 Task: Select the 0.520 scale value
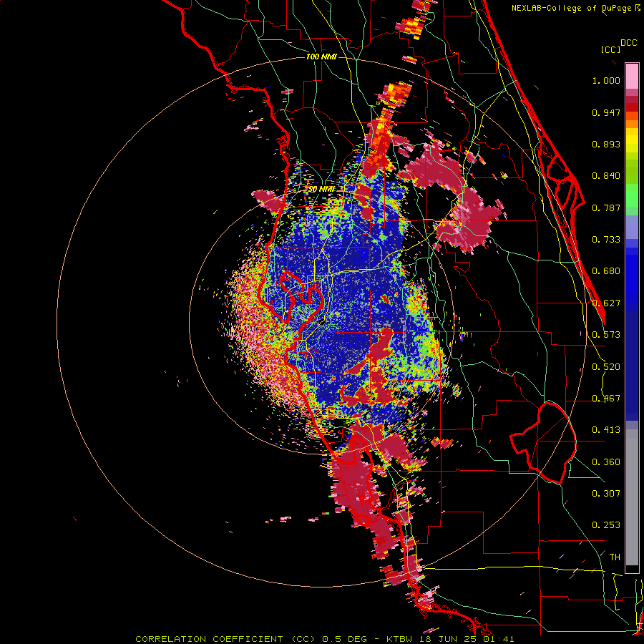pyautogui.click(x=606, y=367)
